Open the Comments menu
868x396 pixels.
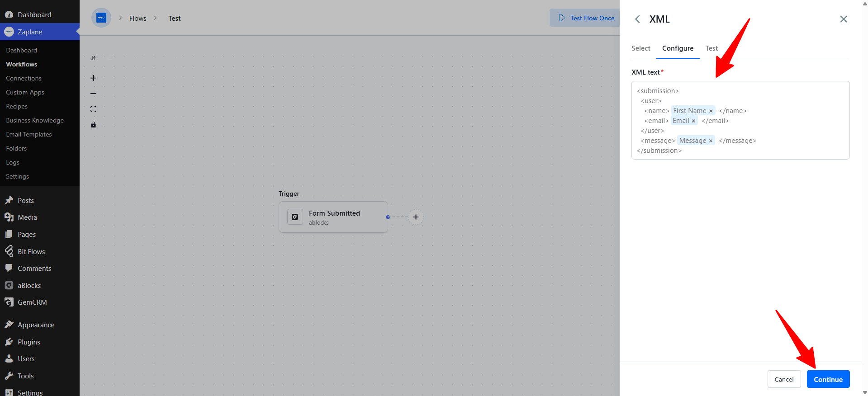click(34, 268)
